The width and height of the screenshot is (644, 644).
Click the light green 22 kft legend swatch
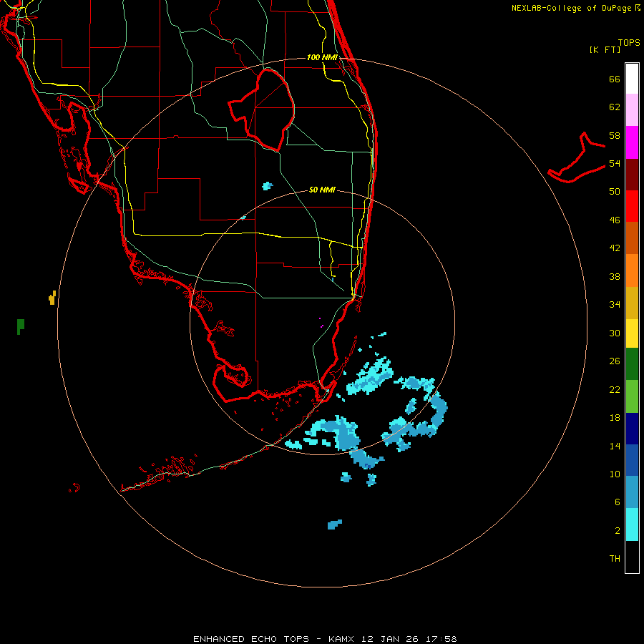[632, 396]
